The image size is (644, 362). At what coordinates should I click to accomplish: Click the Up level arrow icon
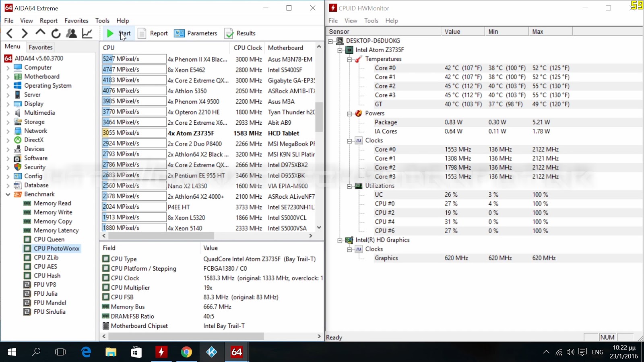[x=40, y=33]
